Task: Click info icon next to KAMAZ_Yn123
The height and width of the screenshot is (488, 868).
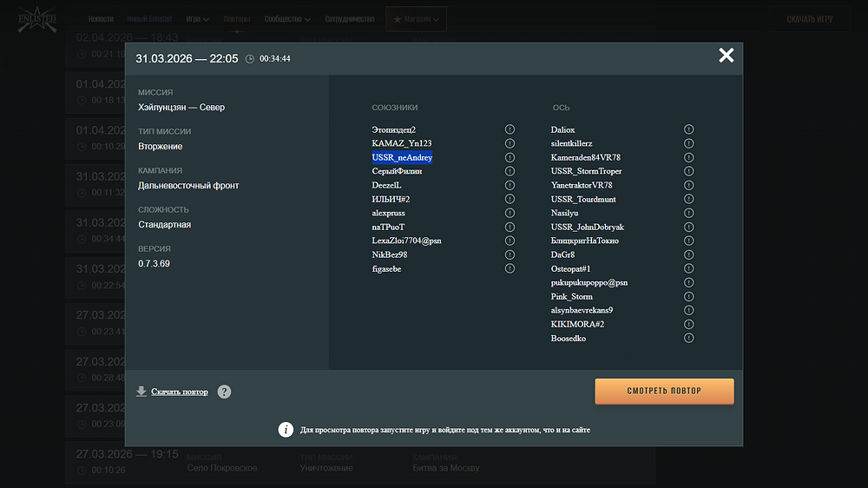Action: (x=510, y=143)
